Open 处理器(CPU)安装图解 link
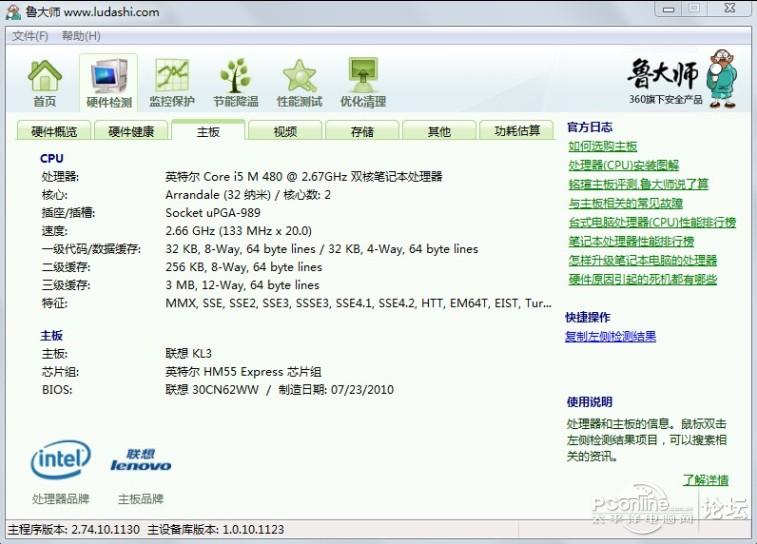757x544 pixels. tap(623, 165)
